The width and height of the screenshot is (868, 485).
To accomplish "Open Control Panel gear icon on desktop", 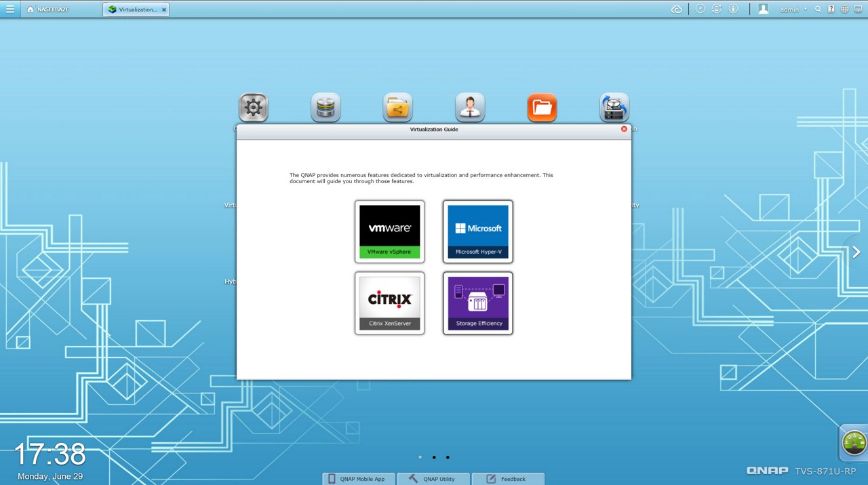I will click(x=254, y=107).
